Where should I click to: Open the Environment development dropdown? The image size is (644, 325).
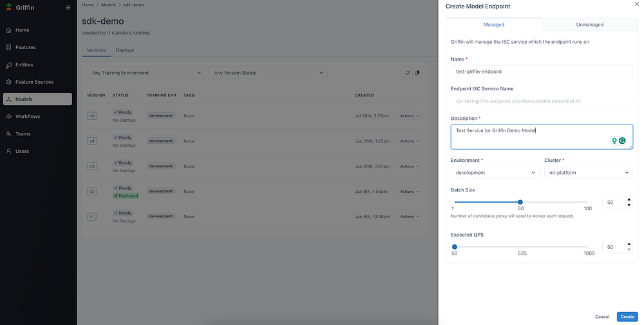coord(495,173)
